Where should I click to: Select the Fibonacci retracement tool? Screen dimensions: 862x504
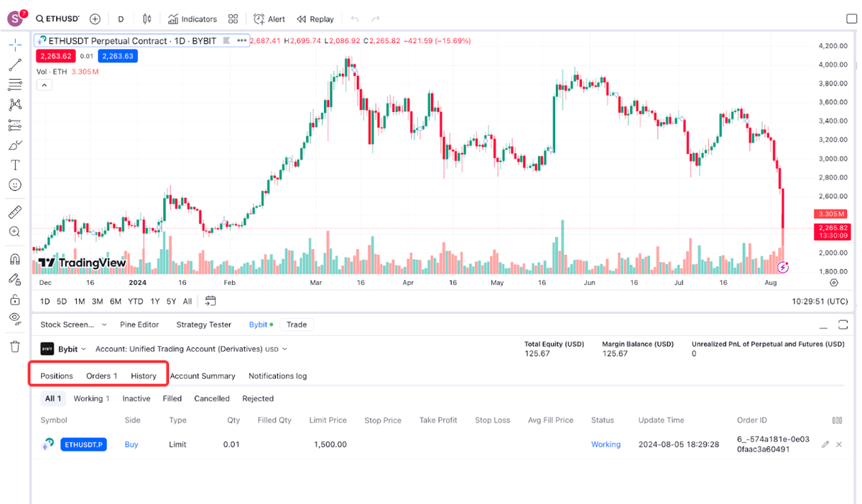[15, 85]
